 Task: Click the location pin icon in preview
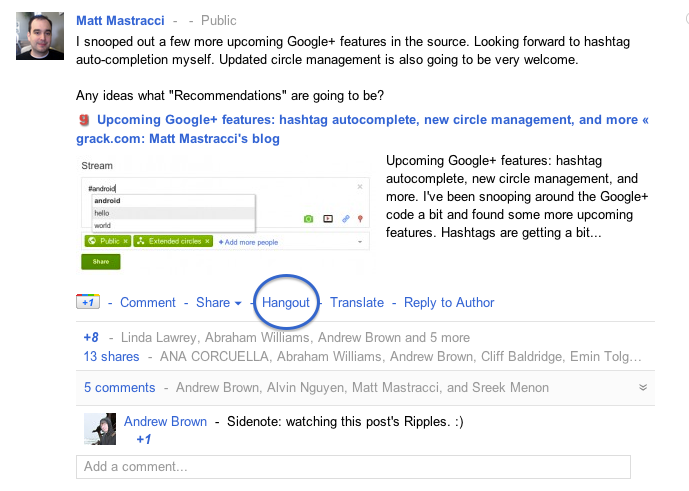tap(360, 218)
